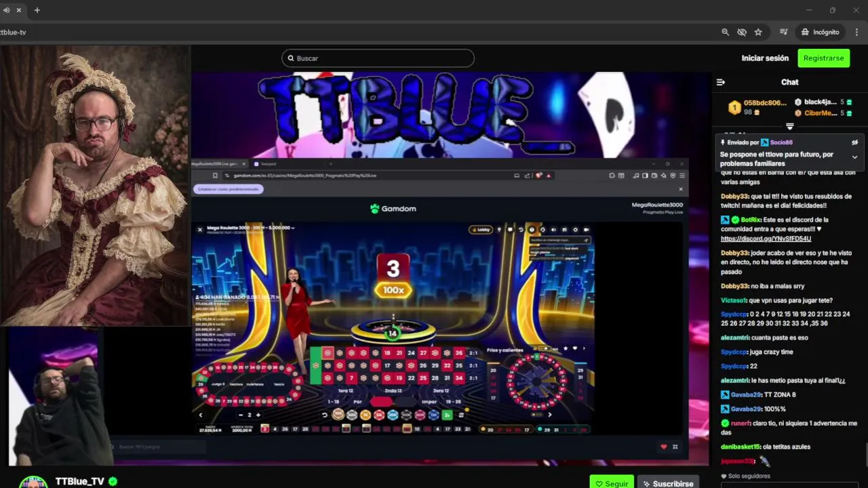Click the rightmost camera icon in roulette toolbar
The width and height of the screenshot is (868, 488).
click(x=587, y=230)
